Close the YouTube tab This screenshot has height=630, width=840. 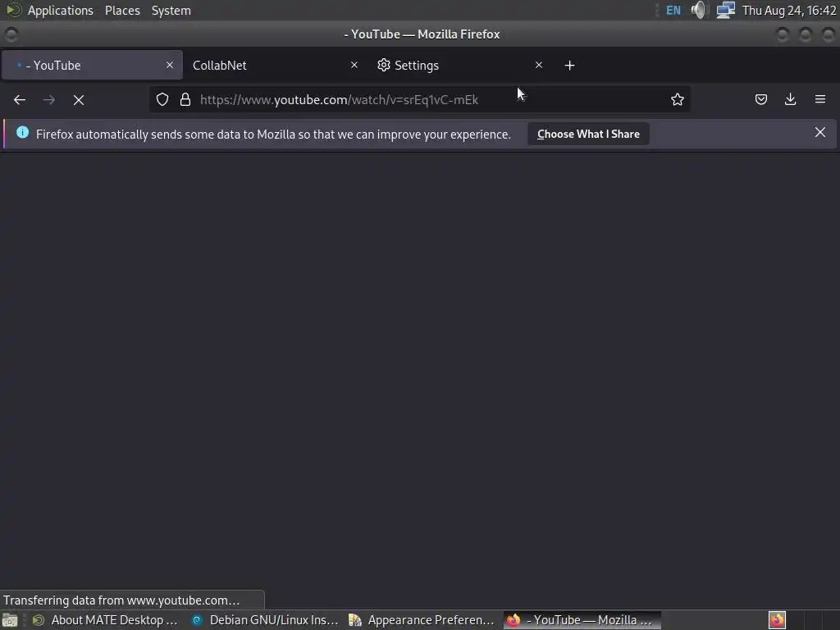pyautogui.click(x=170, y=65)
